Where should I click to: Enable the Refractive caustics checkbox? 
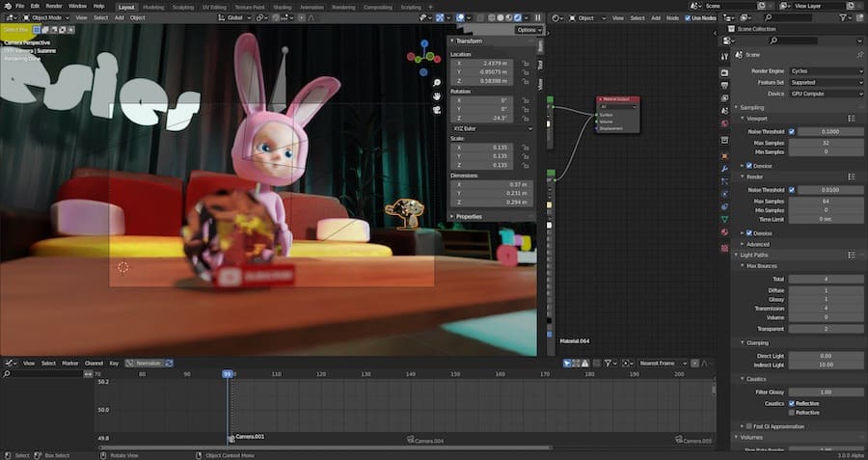pos(792,413)
